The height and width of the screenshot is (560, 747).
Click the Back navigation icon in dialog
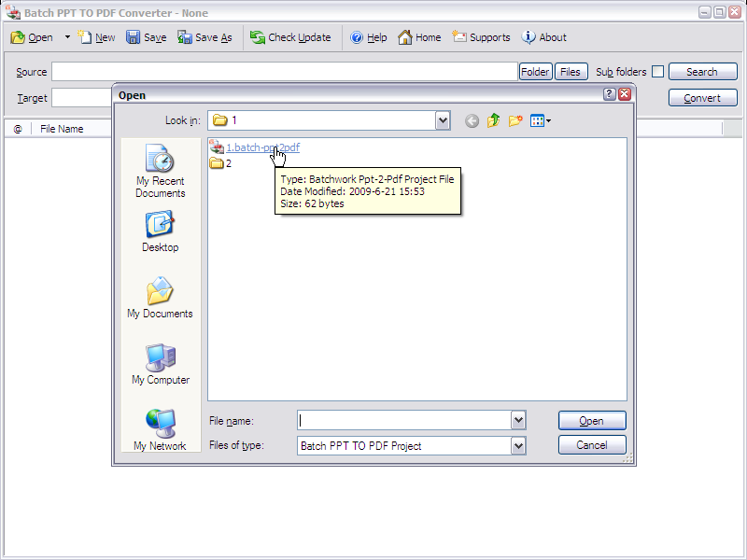tap(472, 121)
